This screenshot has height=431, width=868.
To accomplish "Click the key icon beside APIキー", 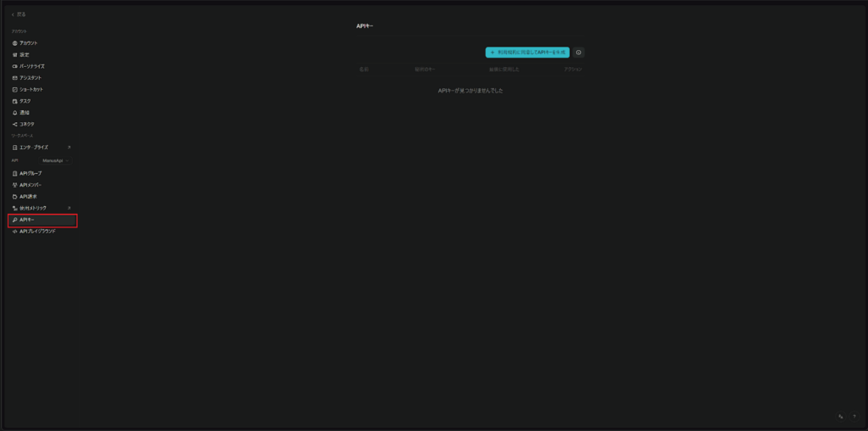I will coord(14,220).
